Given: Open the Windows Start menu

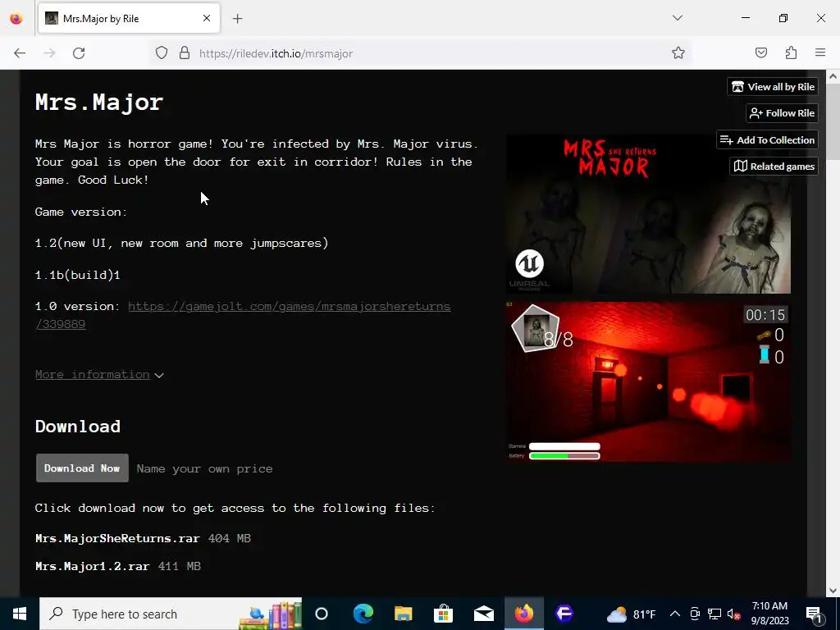Looking at the screenshot, I should 20,614.
